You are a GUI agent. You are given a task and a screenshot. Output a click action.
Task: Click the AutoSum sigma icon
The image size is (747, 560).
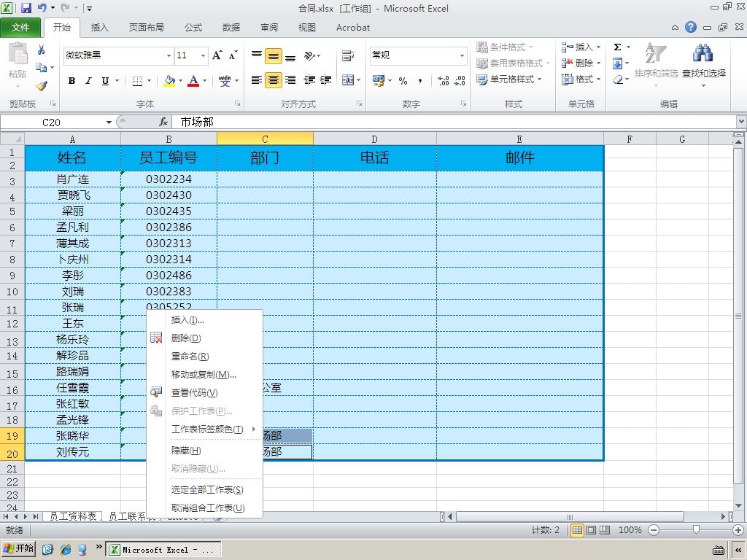(617, 47)
